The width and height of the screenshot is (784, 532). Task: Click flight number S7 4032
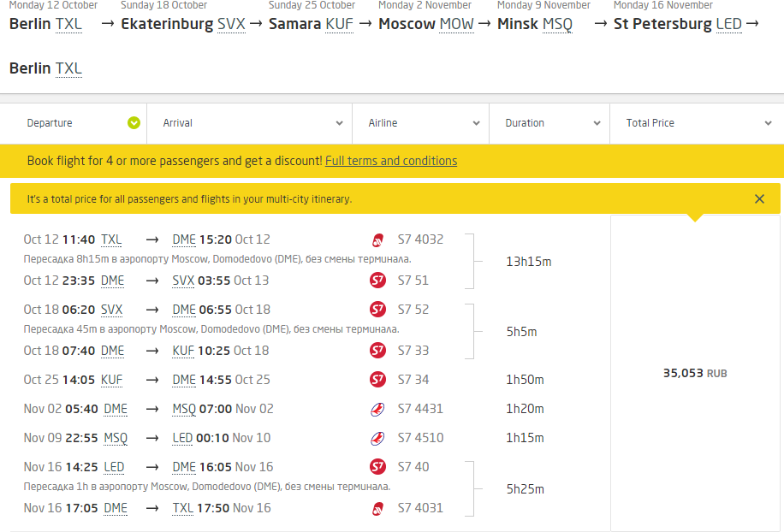point(420,239)
